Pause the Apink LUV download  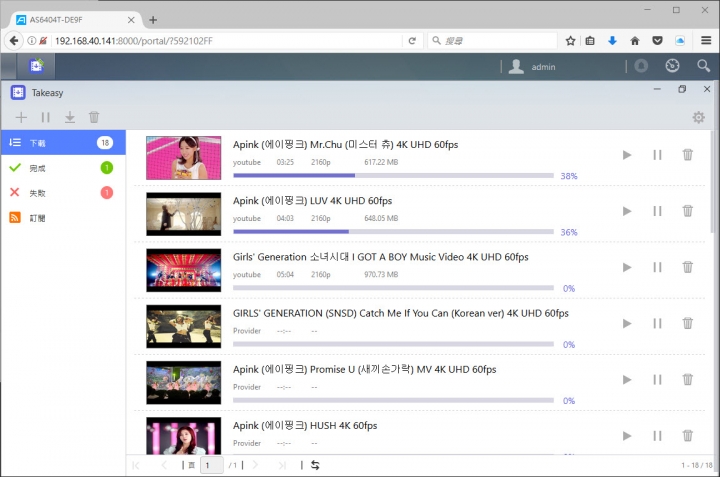point(657,211)
